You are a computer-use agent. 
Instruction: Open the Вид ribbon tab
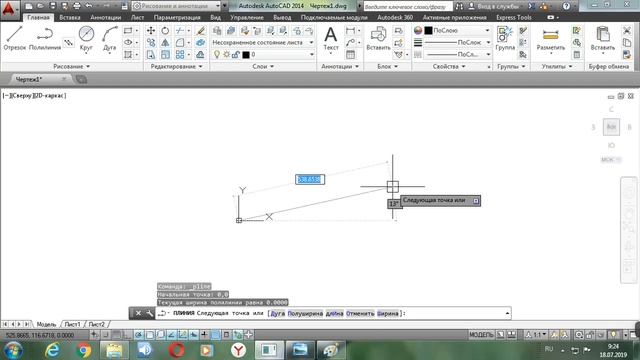215,18
